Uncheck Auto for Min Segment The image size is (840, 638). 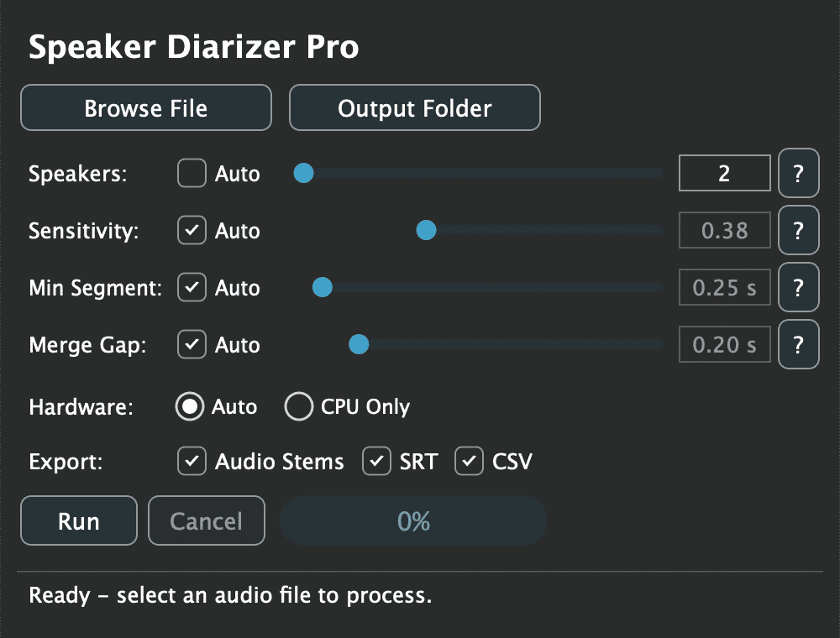pos(192,287)
